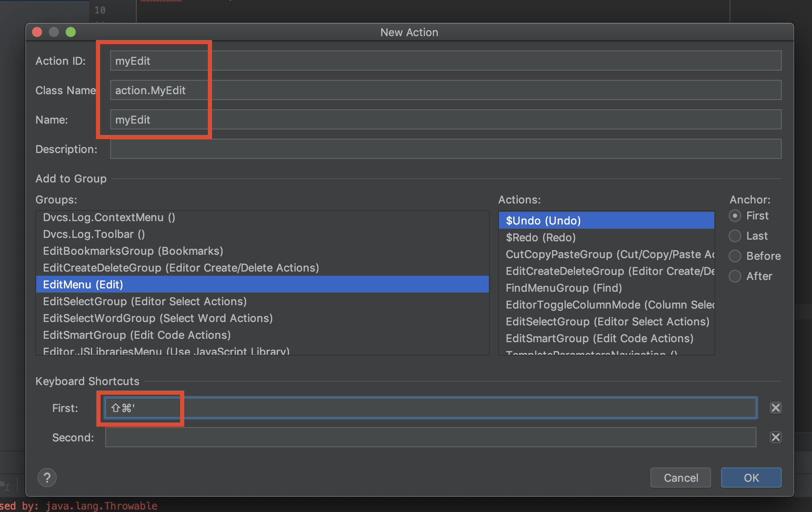Open the help question mark icon

[x=47, y=478]
